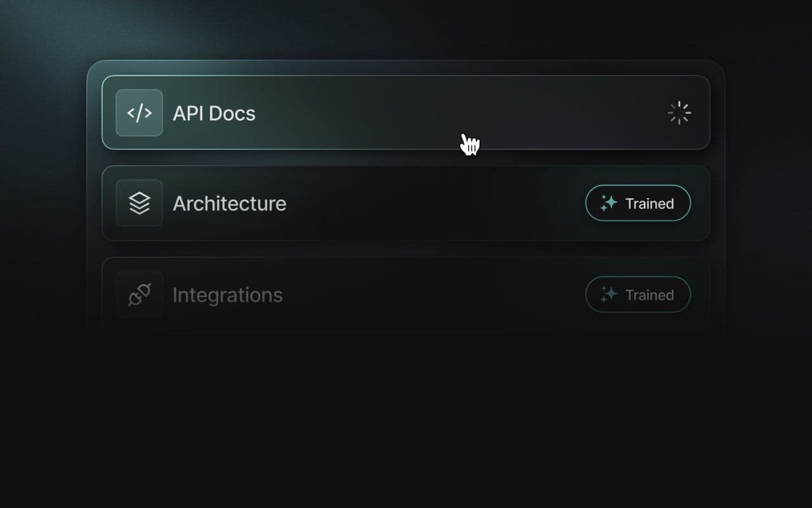Click the "Architecture" label text

click(x=229, y=203)
